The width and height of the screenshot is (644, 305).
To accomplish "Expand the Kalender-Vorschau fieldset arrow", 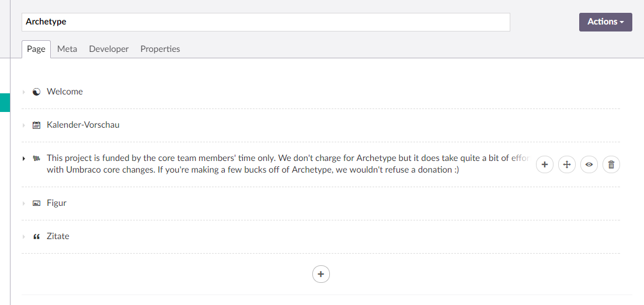I will [24, 125].
